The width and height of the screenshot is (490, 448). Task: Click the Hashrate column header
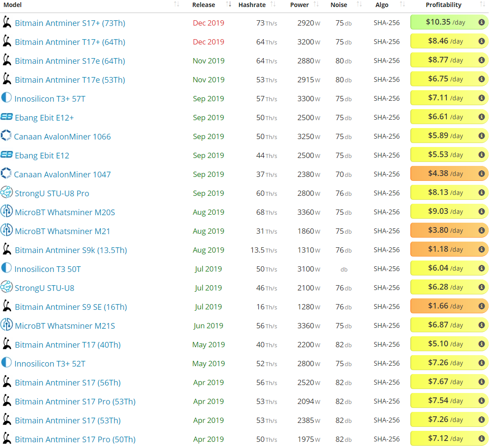(252, 5)
